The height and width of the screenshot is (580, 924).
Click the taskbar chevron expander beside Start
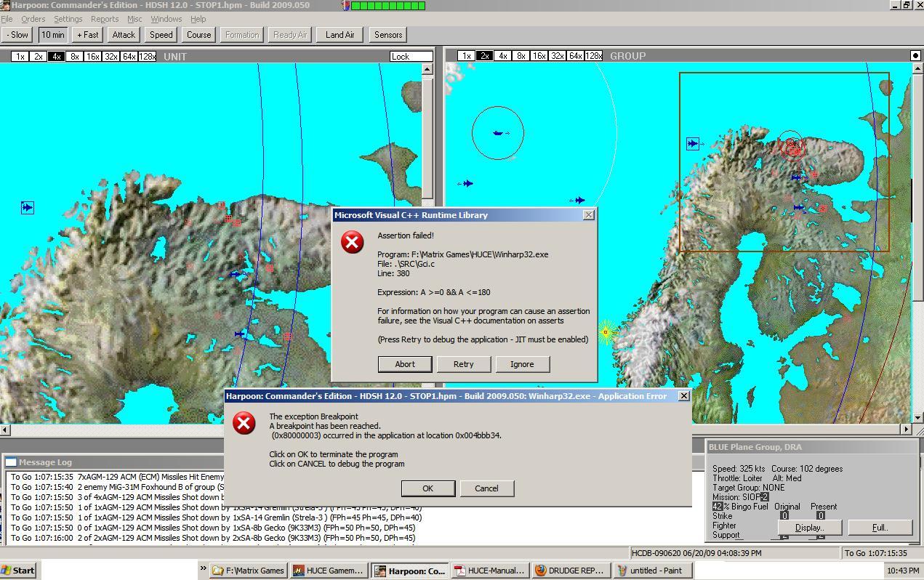(204, 569)
